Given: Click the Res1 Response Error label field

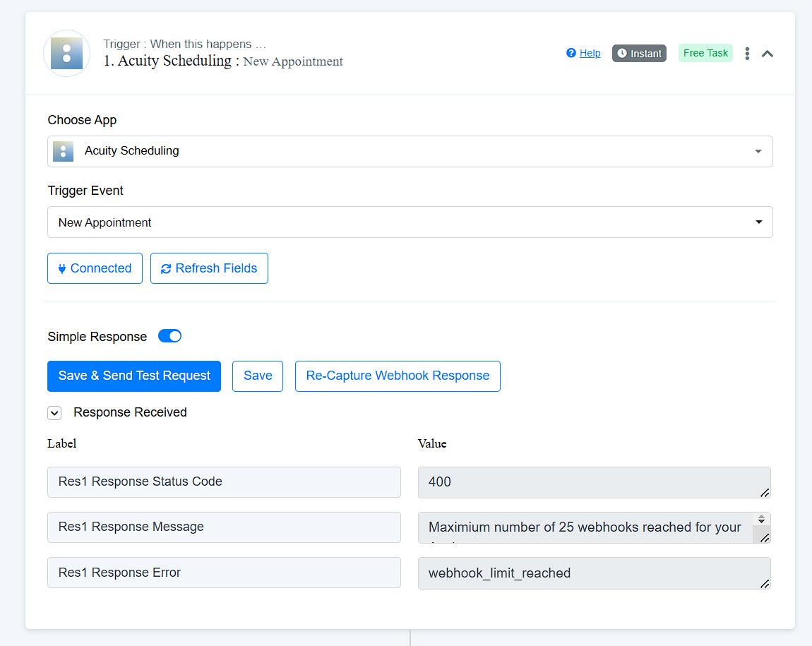Looking at the screenshot, I should pos(225,573).
